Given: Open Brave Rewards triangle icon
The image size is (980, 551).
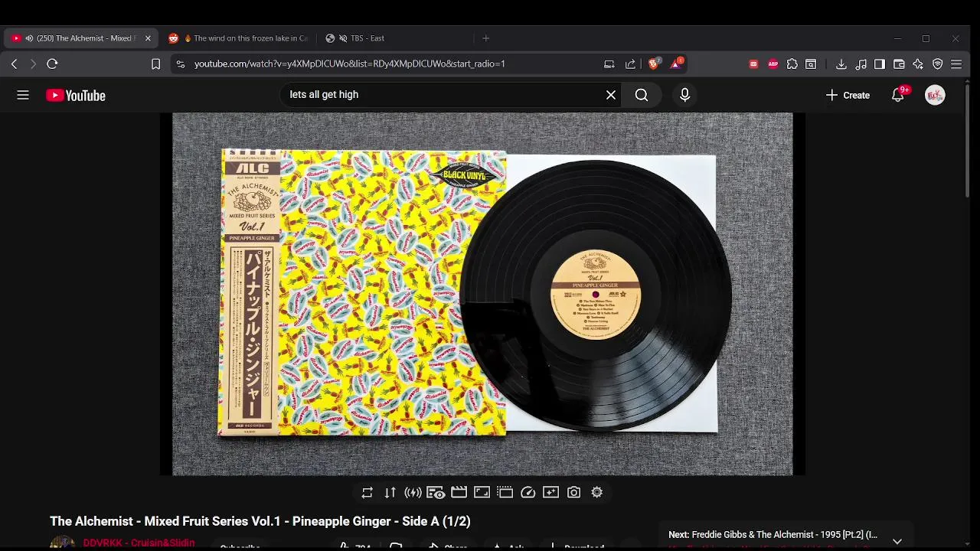Looking at the screenshot, I should [x=676, y=64].
